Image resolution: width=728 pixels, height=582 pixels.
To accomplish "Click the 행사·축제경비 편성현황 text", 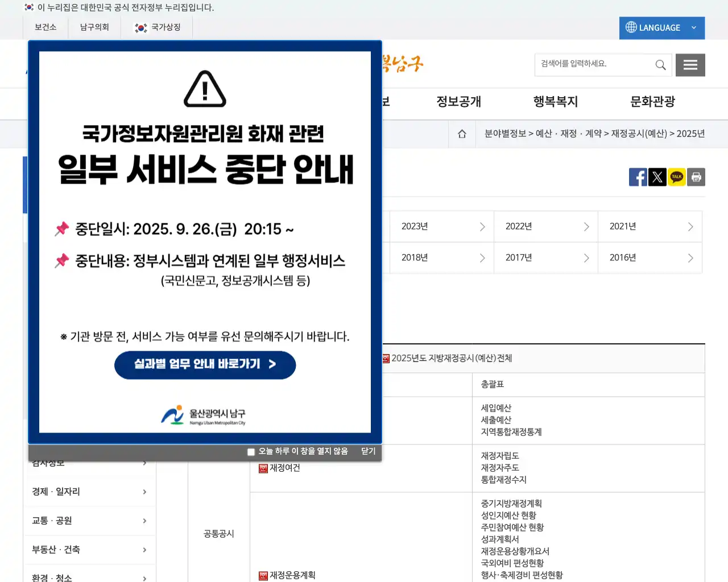I will (x=522, y=575).
